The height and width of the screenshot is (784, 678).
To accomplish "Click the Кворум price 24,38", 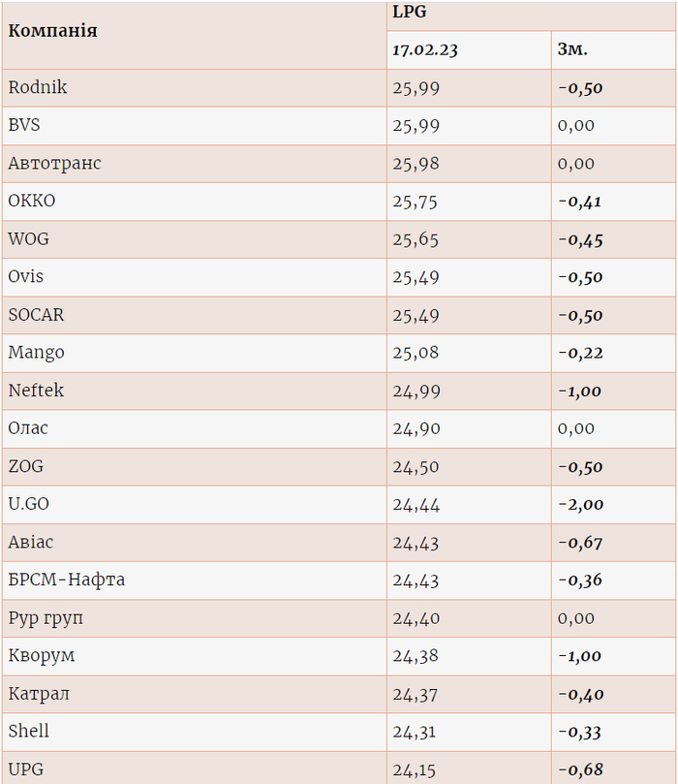I will 416,656.
